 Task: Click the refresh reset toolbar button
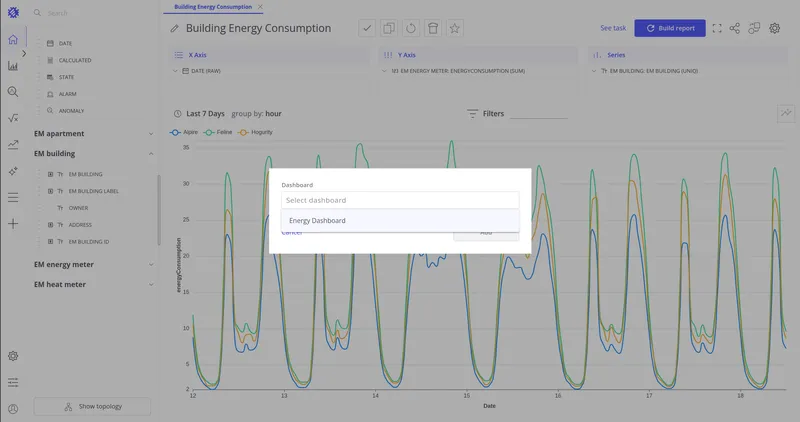tap(411, 28)
